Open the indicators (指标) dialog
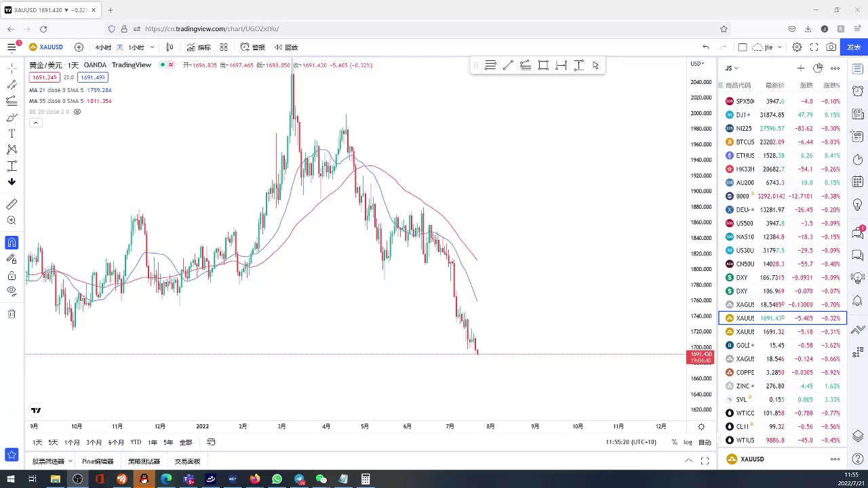Screen dimensions: 868x488 [x=199, y=47]
